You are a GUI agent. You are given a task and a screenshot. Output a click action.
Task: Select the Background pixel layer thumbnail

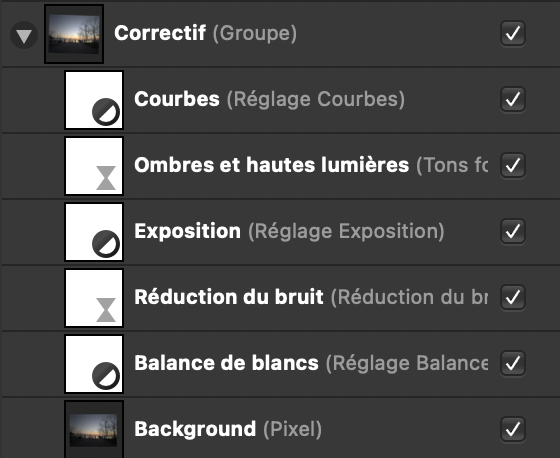94,429
